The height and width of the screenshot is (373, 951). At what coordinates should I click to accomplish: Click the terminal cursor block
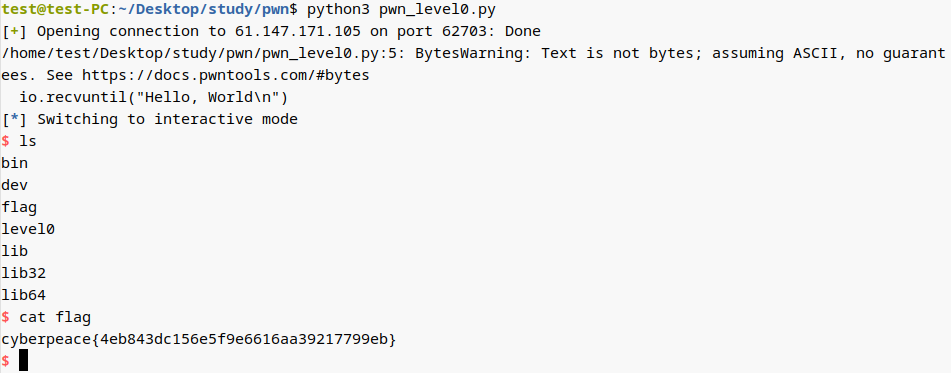(23, 360)
